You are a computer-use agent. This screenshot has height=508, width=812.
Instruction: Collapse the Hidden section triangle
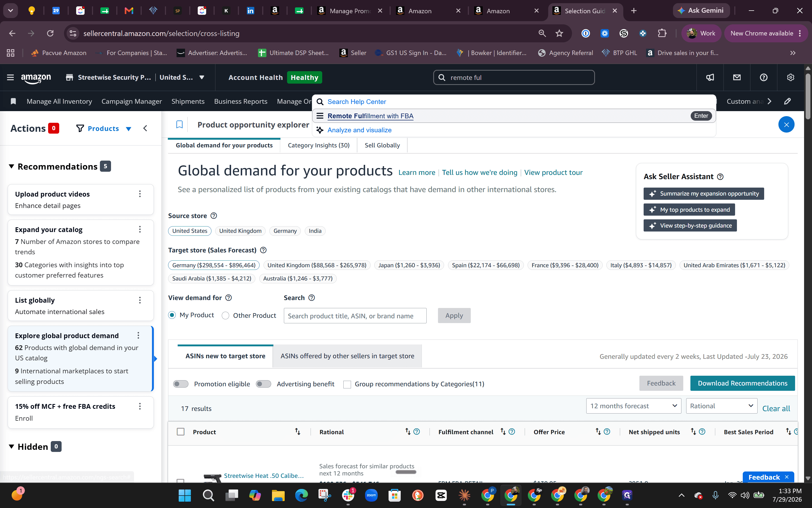(11, 447)
